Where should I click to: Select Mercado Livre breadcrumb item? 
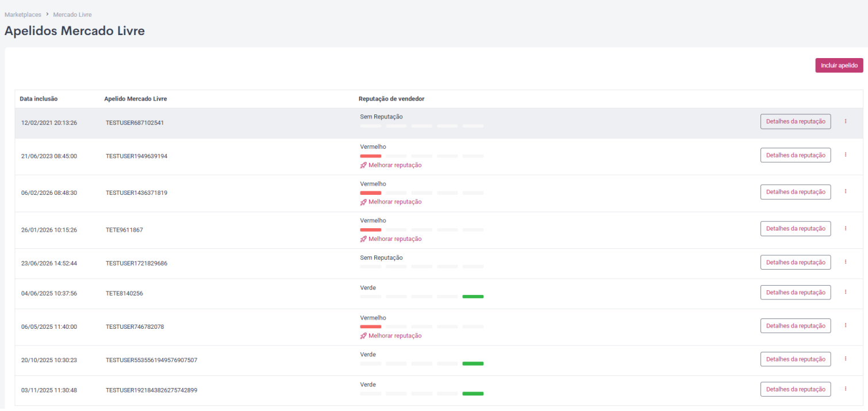click(72, 14)
